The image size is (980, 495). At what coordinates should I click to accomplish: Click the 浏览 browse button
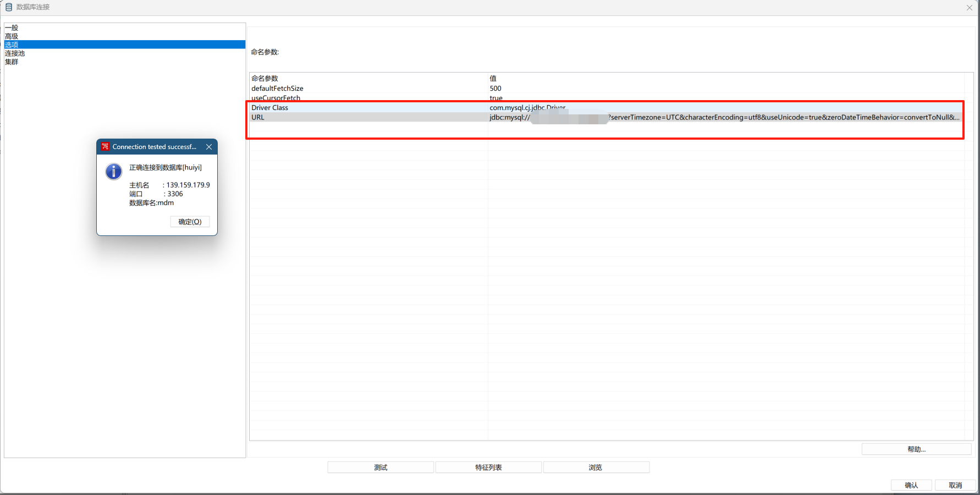[596, 466]
